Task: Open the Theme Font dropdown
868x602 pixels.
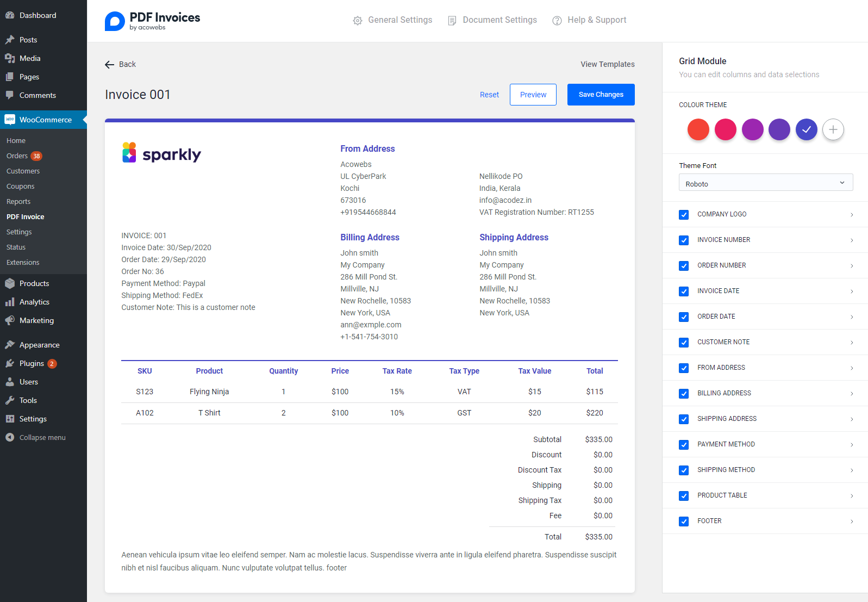Action: 766,183
